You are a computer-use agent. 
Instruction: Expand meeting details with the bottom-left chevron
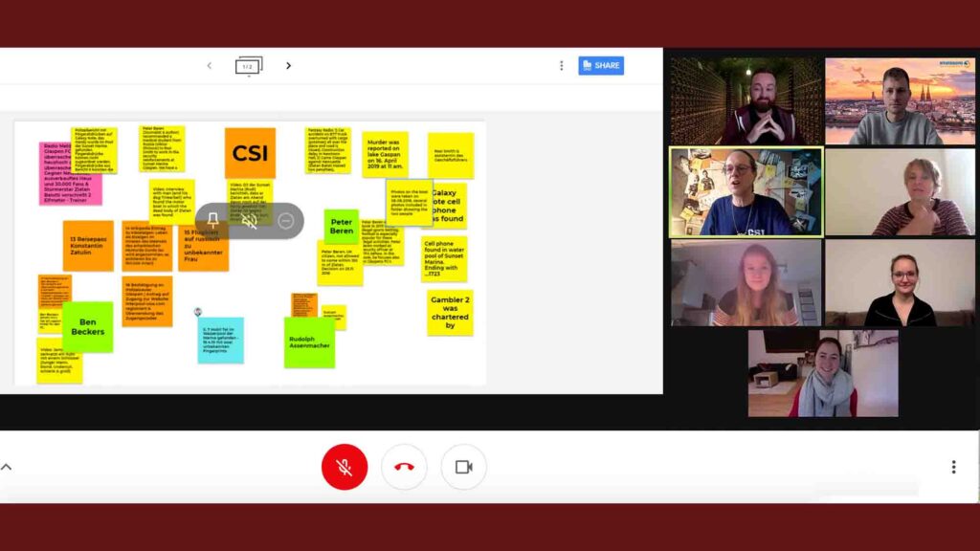[7, 467]
